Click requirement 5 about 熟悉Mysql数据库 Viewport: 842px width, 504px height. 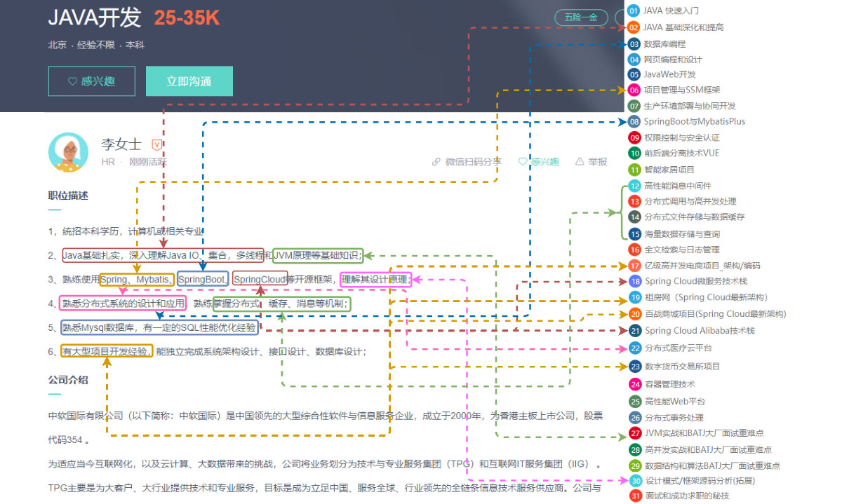click(153, 327)
